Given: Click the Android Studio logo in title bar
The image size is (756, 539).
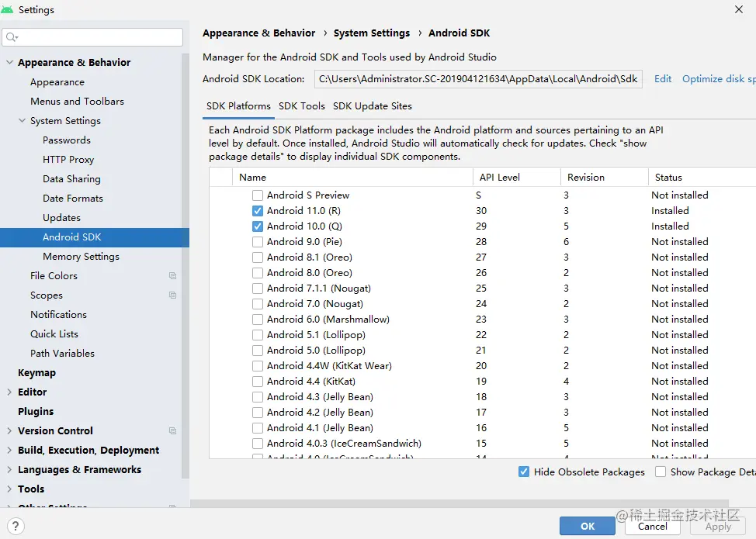Looking at the screenshot, I should click(7, 9).
